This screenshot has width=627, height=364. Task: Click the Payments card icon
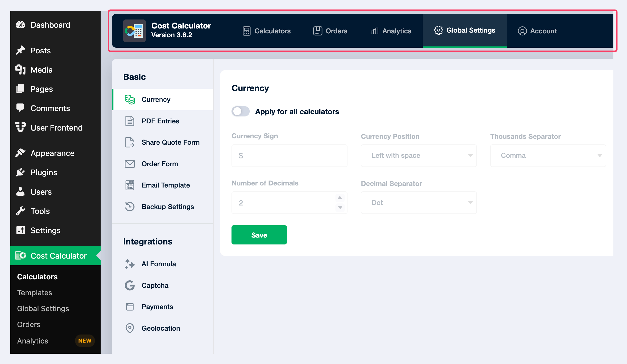130,307
